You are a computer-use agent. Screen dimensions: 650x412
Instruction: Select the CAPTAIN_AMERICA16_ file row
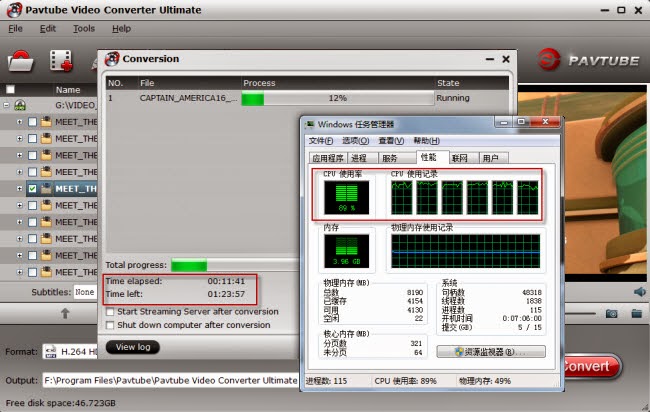click(x=307, y=98)
